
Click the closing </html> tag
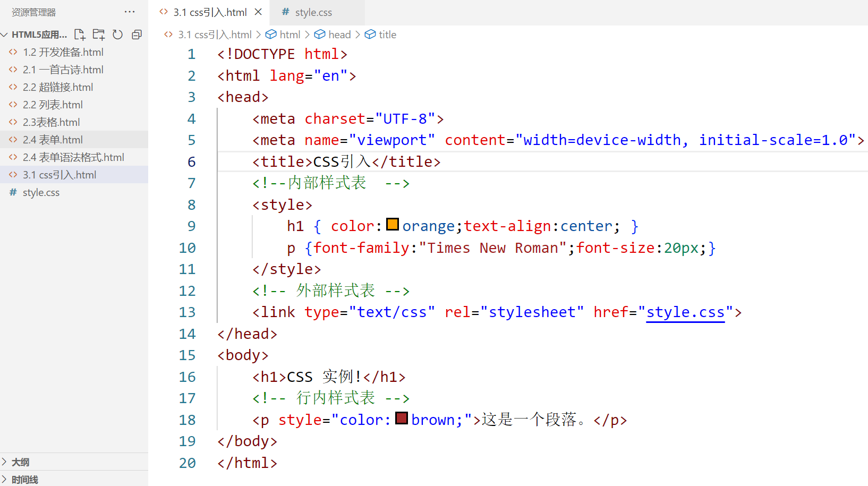point(248,463)
